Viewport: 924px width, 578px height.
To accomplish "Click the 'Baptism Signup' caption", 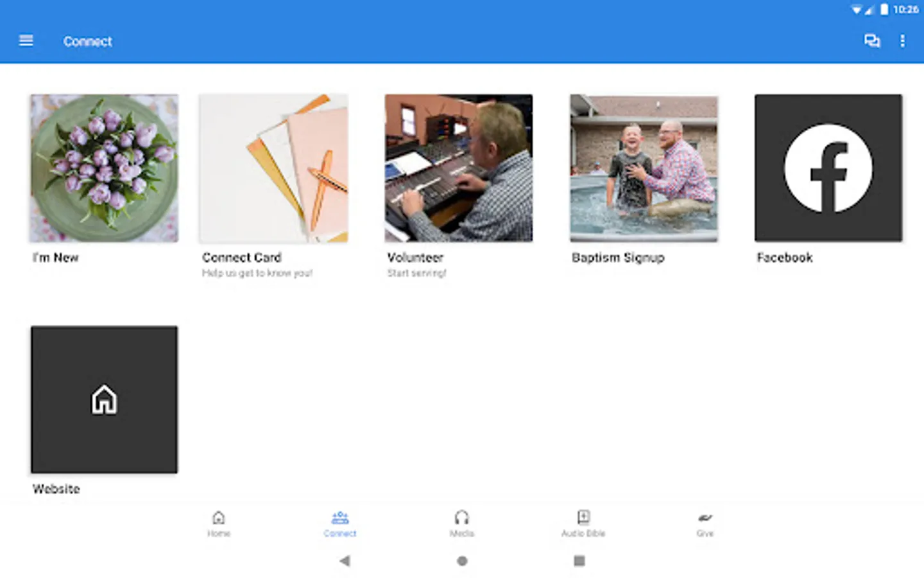I will coord(618,258).
